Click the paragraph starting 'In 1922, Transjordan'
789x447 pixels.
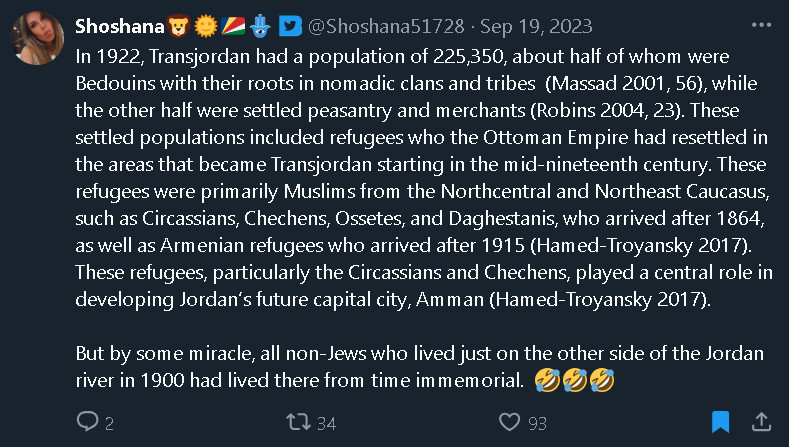(x=420, y=172)
